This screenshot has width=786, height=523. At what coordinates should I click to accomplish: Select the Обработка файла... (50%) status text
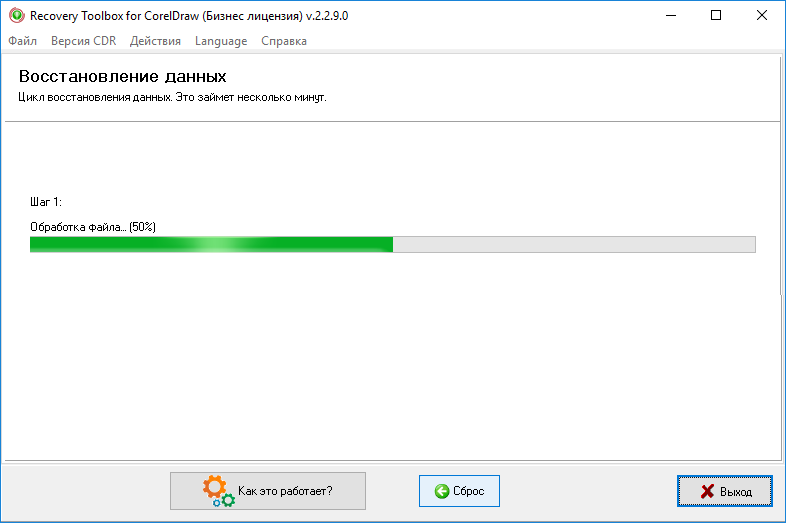pos(93,227)
